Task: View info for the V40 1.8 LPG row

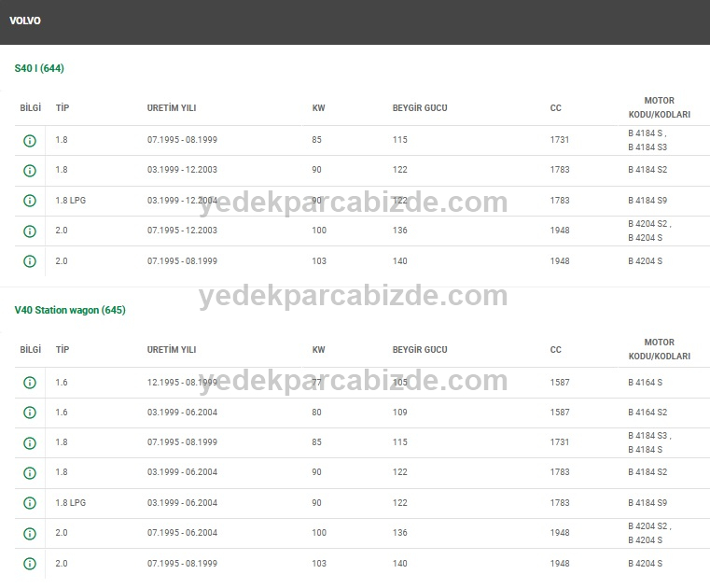Action: coord(30,503)
